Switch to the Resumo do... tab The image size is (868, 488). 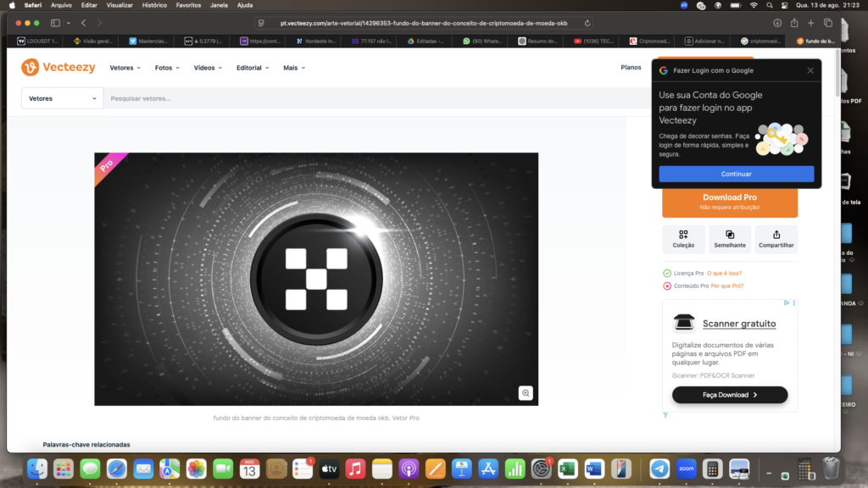pyautogui.click(x=537, y=41)
